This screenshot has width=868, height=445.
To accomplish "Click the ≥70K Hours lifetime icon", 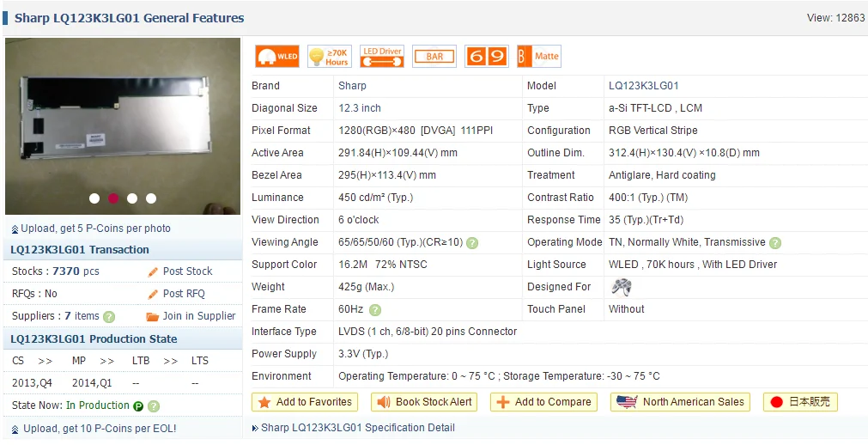I will coord(330,56).
